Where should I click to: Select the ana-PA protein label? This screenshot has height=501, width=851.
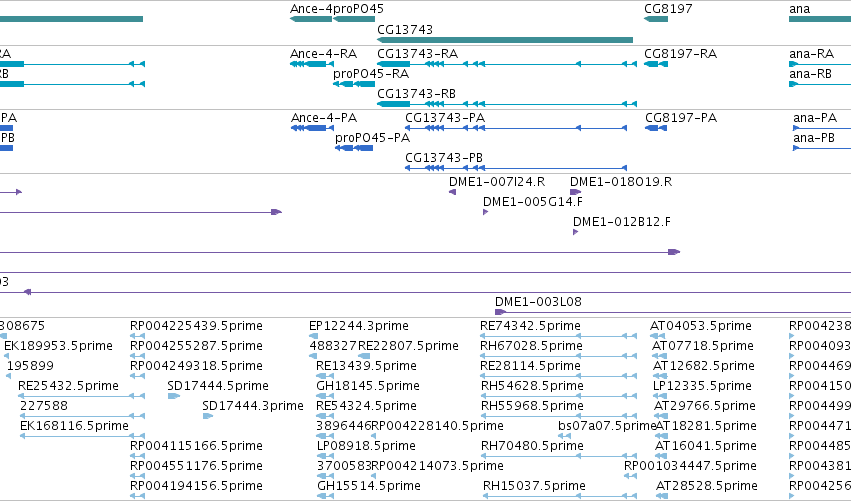click(x=815, y=118)
